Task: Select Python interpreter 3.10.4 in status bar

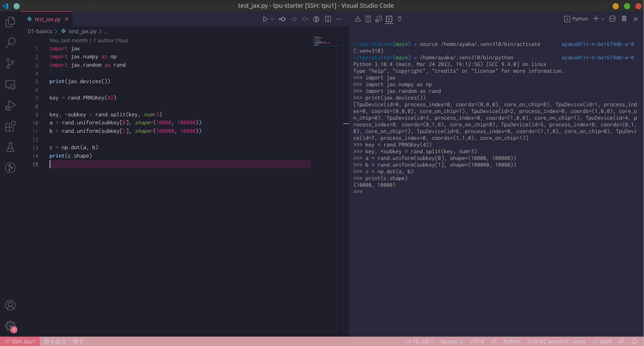Action: pos(556,341)
